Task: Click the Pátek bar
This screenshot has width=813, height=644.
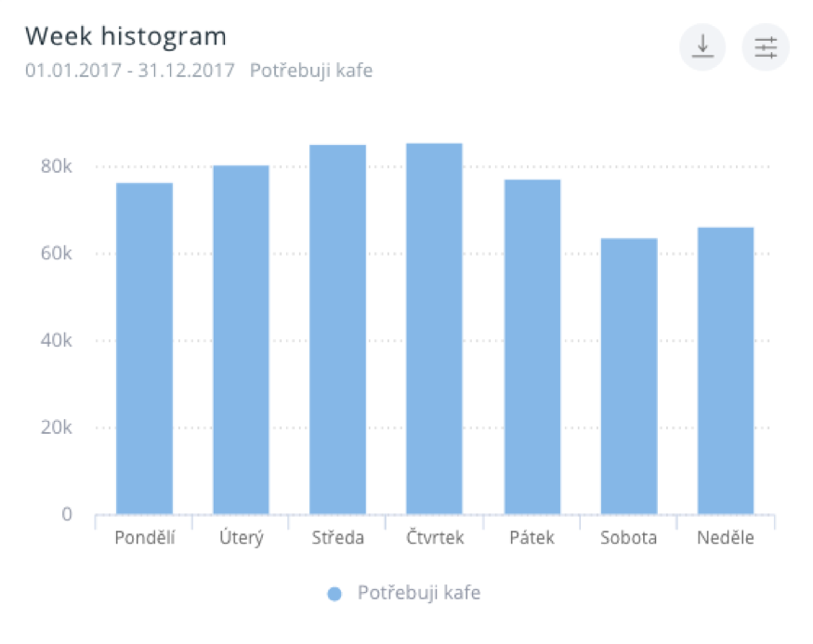Action: pos(532,347)
